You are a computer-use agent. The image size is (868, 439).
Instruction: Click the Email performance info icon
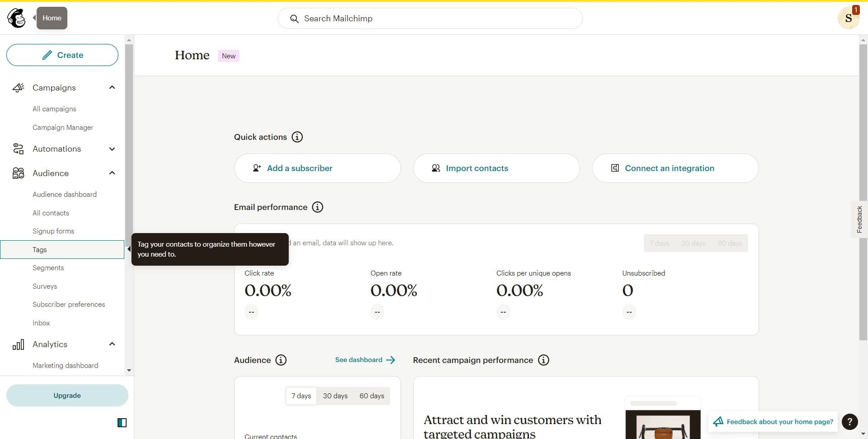pos(317,207)
